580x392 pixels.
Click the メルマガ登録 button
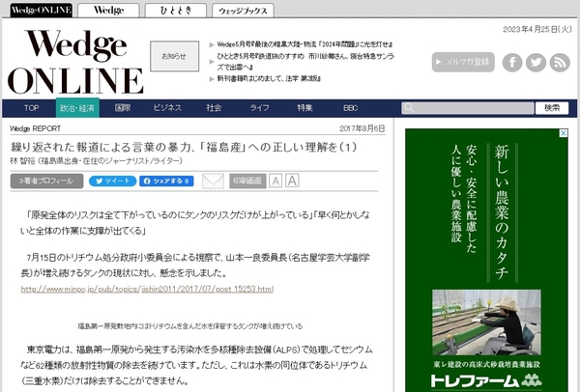click(x=463, y=62)
